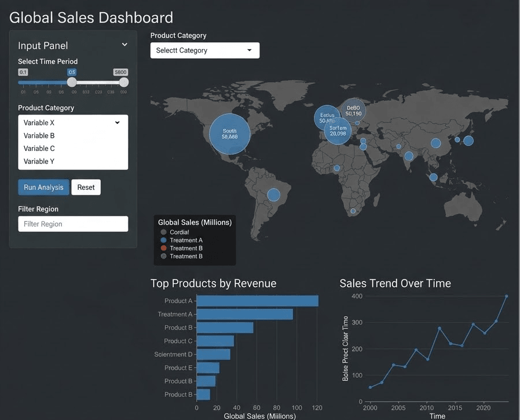Select the Sortem 20,098 map bubble
Viewport: 520px width, 420px height.
336,129
